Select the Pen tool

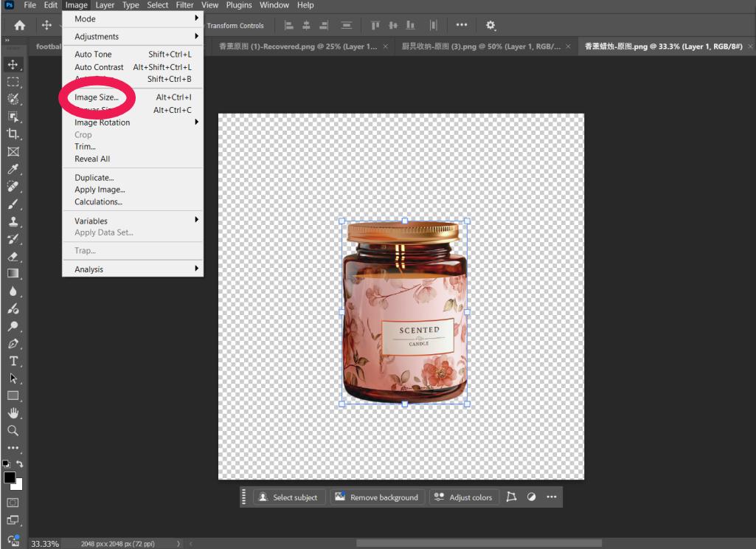(13, 343)
